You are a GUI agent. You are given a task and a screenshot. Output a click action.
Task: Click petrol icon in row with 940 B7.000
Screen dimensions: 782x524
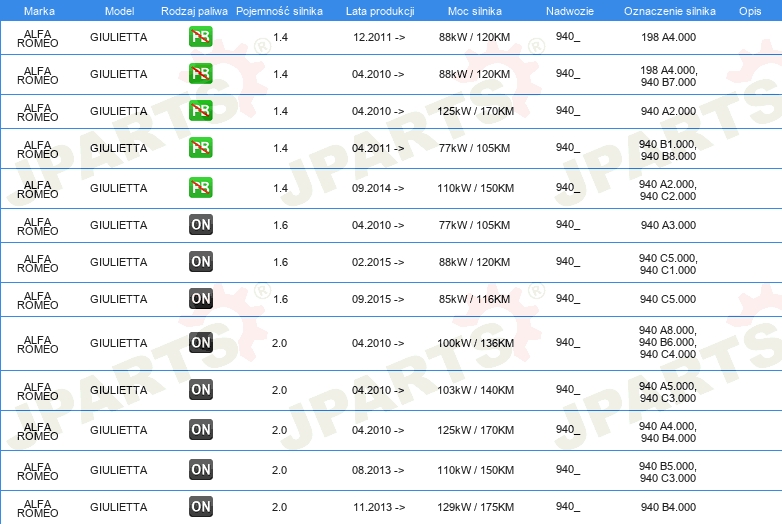pyautogui.click(x=200, y=74)
